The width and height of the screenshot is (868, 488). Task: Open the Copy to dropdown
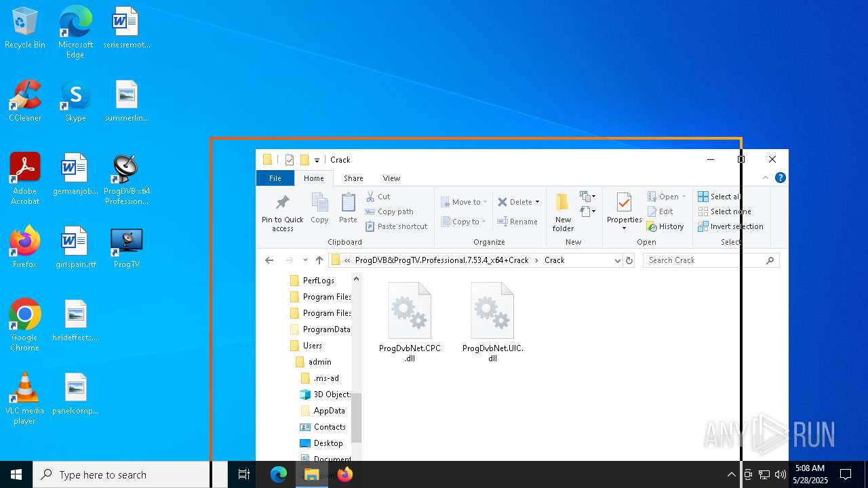tap(464, 222)
